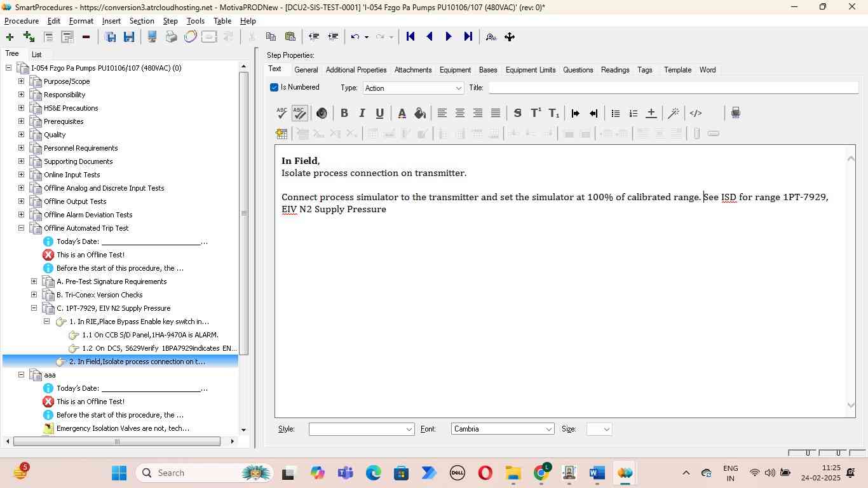Open the Size dropdown
Image resolution: width=868 pixels, height=488 pixels.
click(599, 429)
